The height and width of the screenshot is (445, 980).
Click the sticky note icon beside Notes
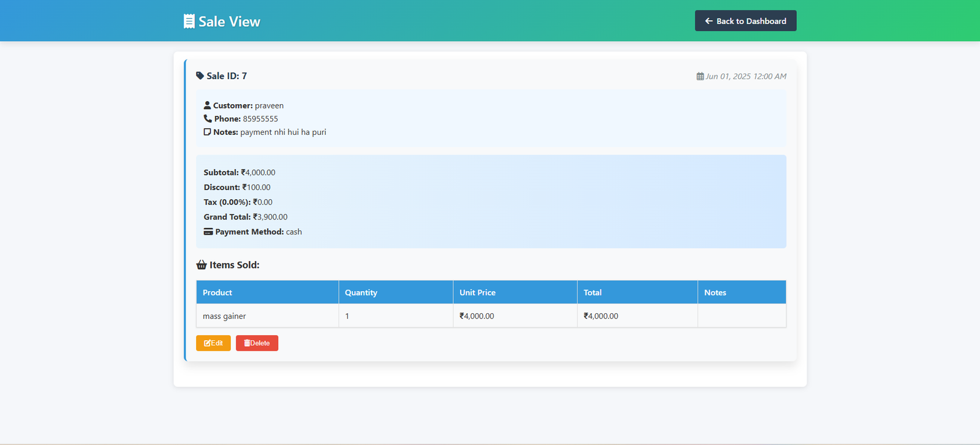click(207, 132)
